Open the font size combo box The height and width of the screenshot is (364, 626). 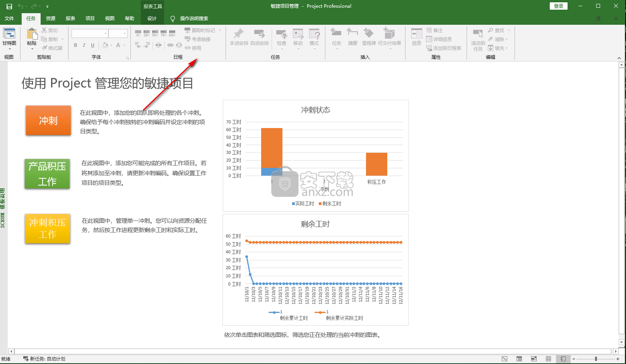tap(118, 34)
